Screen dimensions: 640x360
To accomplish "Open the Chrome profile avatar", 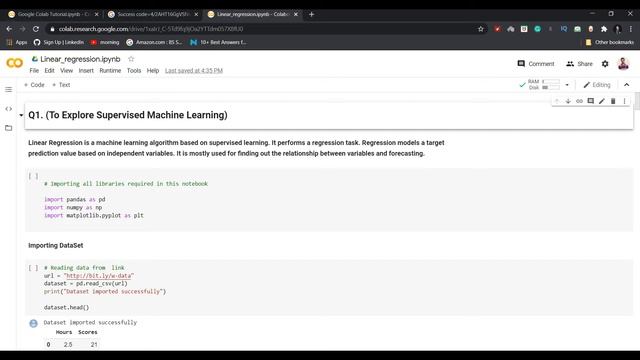I will 618,29.
